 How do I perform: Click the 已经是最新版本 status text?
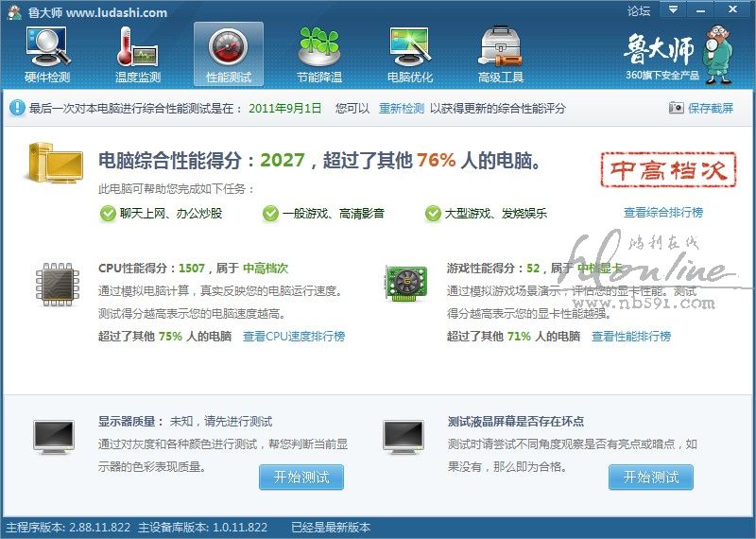pyautogui.click(x=331, y=528)
